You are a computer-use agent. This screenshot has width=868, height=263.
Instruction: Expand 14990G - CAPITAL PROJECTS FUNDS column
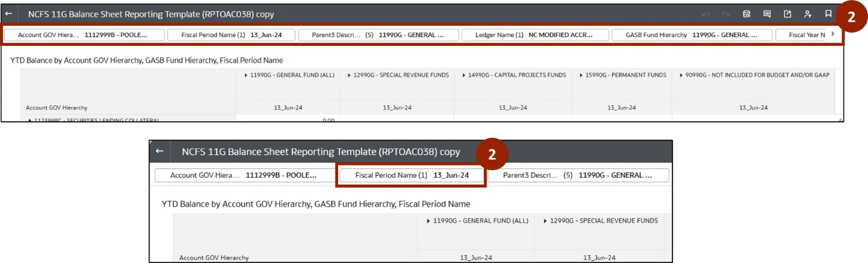(463, 75)
